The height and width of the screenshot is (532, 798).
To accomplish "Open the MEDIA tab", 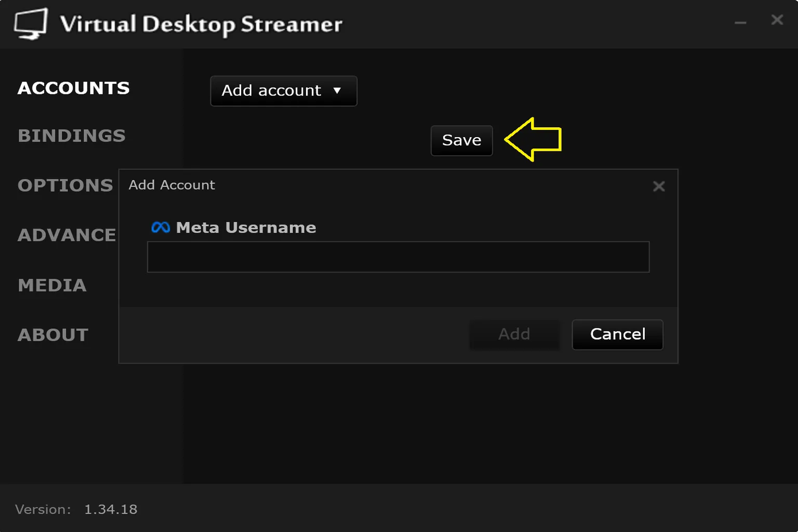I will point(52,285).
